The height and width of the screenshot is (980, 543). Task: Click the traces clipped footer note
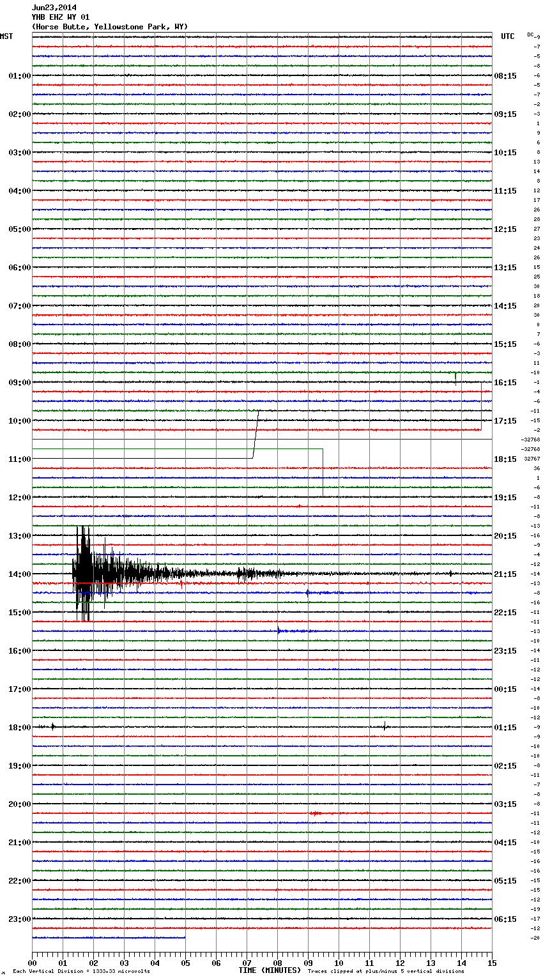386,971
